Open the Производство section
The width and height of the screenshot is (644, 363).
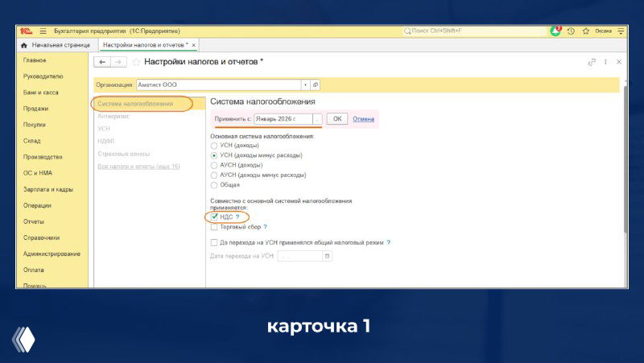(43, 157)
